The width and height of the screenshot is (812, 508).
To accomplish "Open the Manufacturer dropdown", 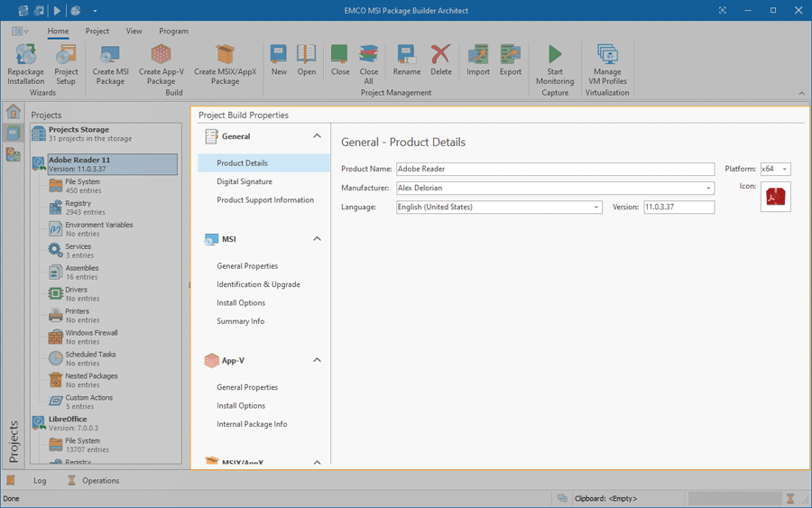I will click(708, 188).
